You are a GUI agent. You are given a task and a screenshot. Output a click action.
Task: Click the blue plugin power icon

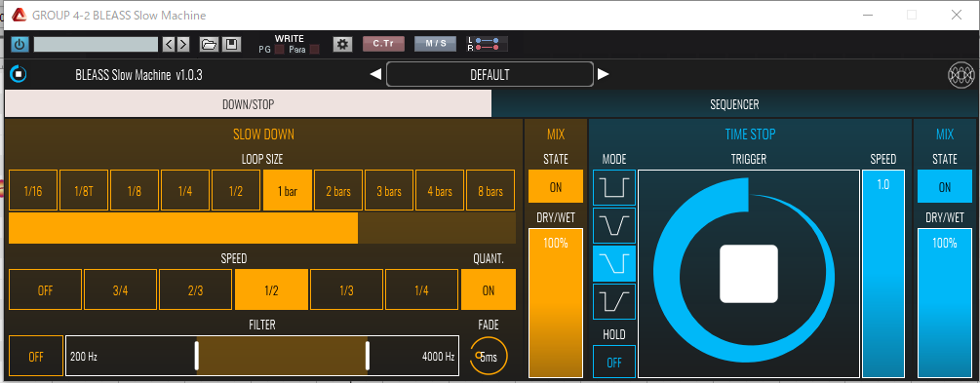click(x=20, y=45)
